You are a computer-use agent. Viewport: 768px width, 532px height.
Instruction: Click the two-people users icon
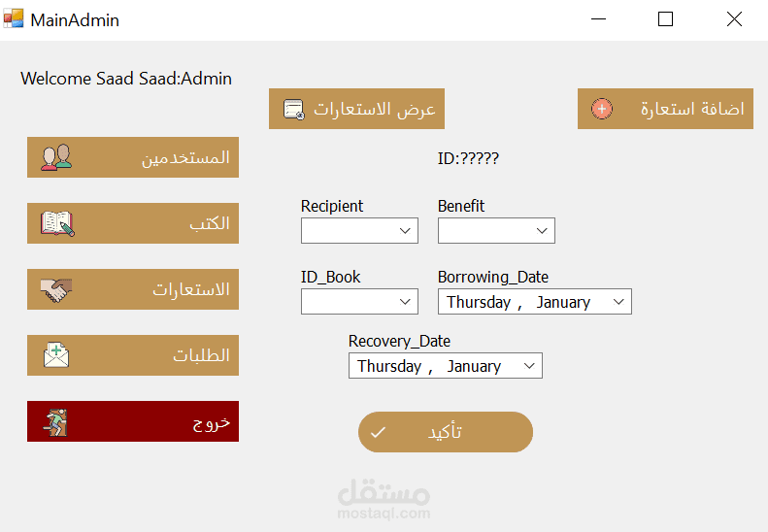(56, 157)
